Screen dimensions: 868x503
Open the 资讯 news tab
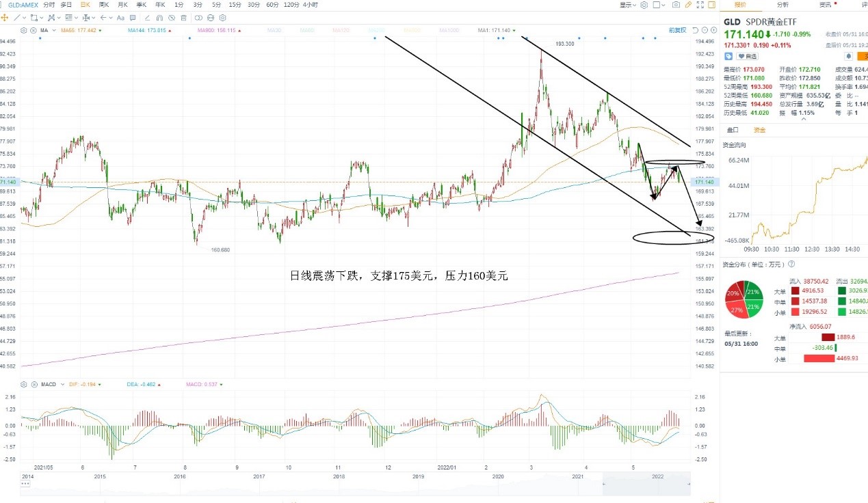(x=825, y=5)
